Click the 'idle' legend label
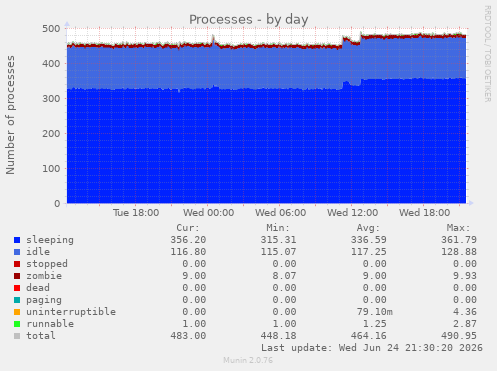The height and width of the screenshot is (371, 497). (38, 252)
